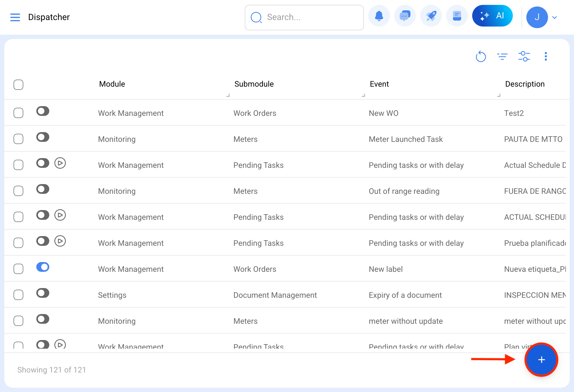The height and width of the screenshot is (392, 574).
Task: Enable the Expiry of a document toggle
Action: pos(43,293)
